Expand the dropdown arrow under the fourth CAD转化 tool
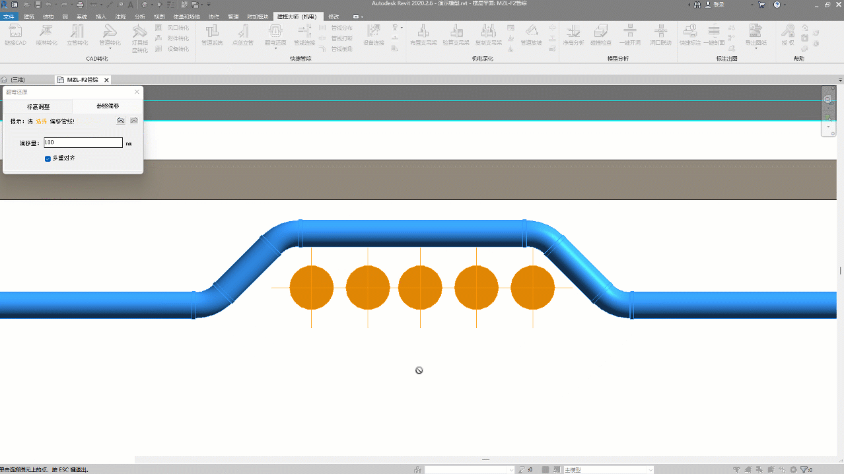The width and height of the screenshot is (844, 474). coord(108,48)
